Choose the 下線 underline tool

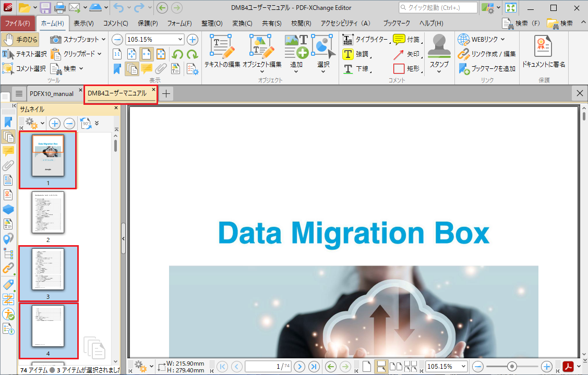tap(356, 69)
